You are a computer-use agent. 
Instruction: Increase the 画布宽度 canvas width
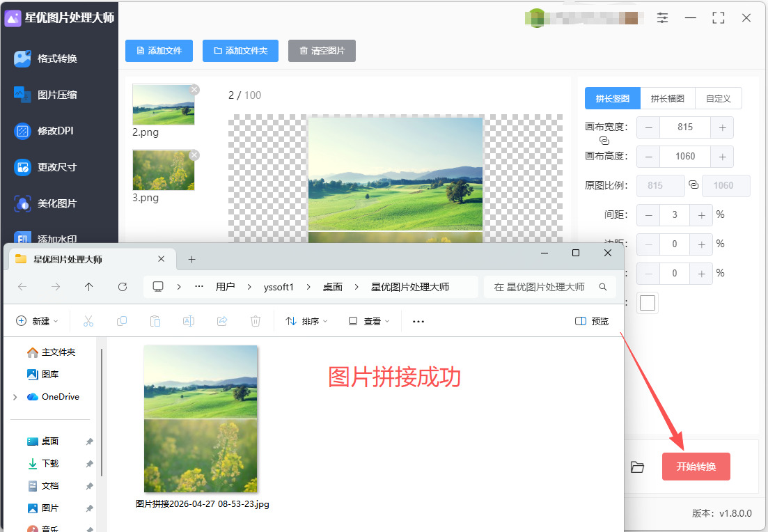pos(722,128)
